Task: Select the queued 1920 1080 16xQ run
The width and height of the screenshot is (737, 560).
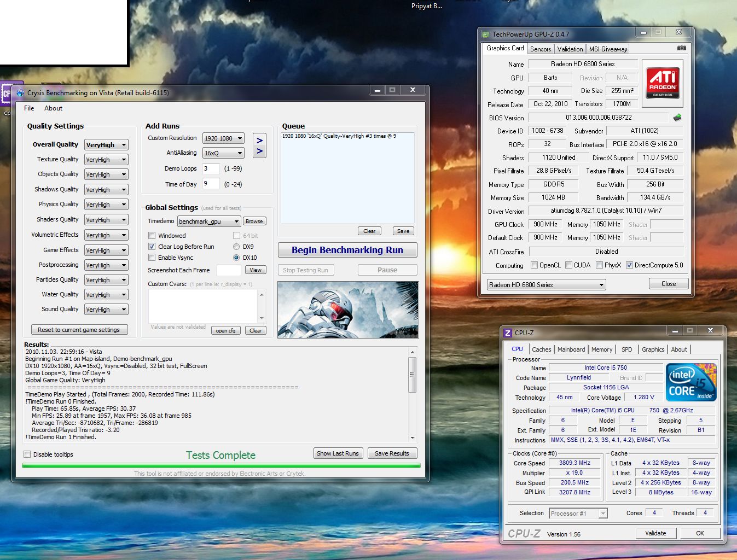Action: tap(339, 136)
